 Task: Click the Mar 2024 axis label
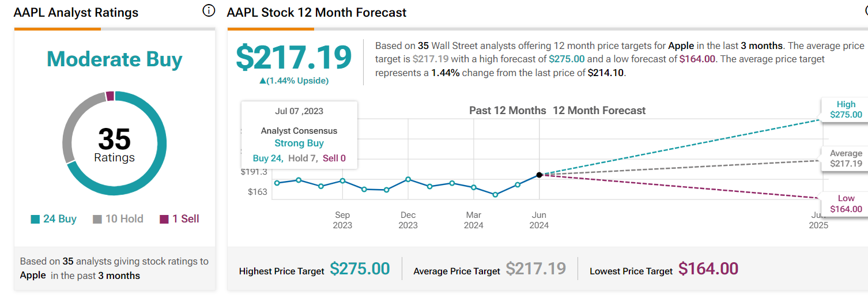click(474, 220)
